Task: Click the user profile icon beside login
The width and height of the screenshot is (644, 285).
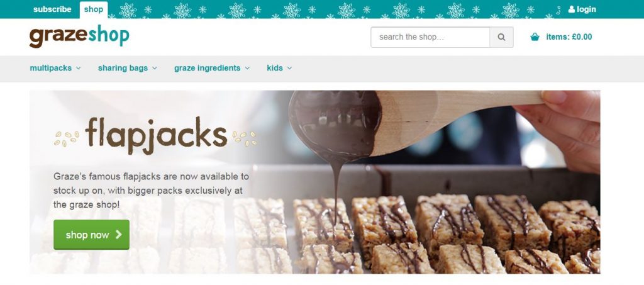Action: (571, 9)
